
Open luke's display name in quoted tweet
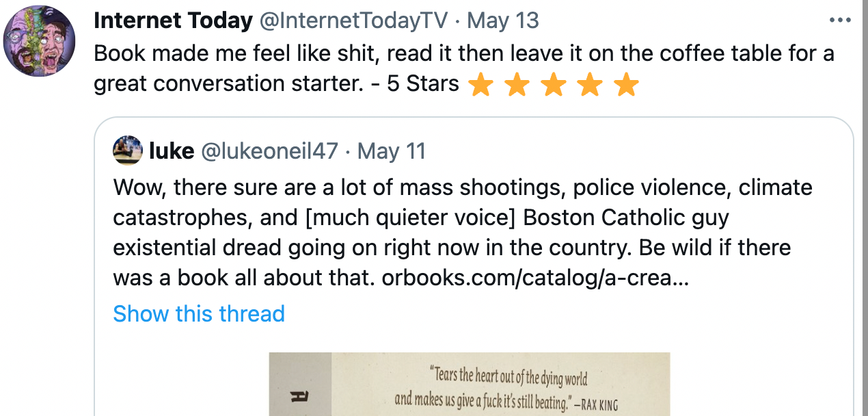click(171, 151)
